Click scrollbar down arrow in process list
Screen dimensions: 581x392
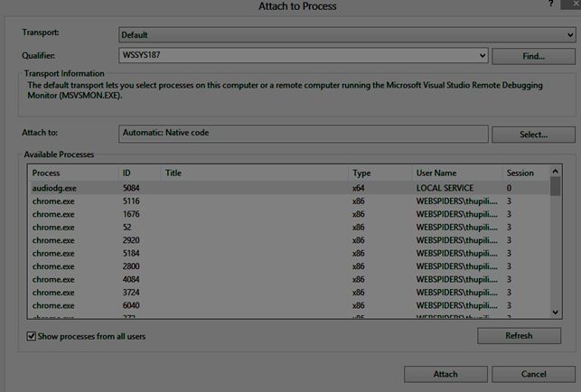click(556, 312)
